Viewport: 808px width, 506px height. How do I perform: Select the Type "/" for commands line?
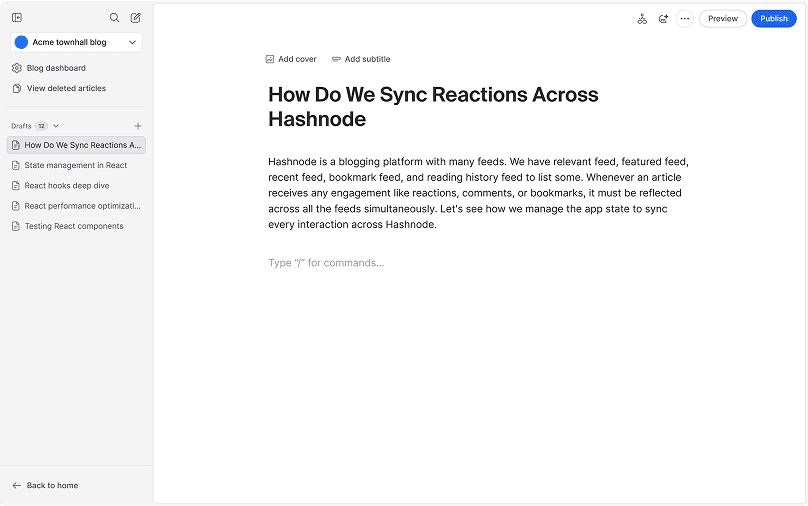tap(326, 263)
